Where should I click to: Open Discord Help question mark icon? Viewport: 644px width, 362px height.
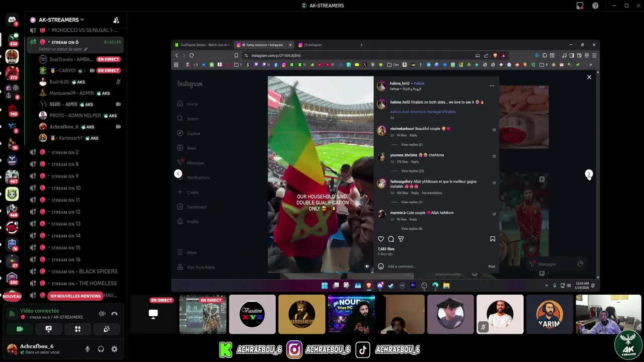click(x=595, y=6)
